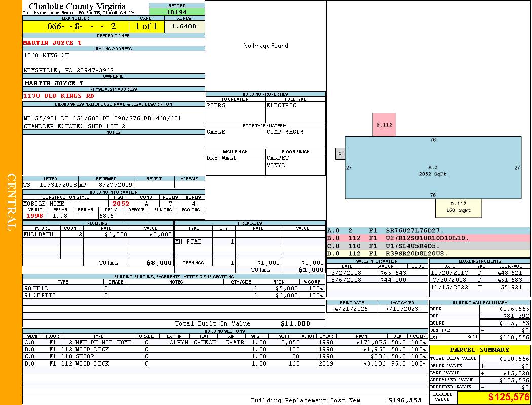
Task: Click building section A.0 MFH DW MOB HOME
Action: [x=225, y=343]
